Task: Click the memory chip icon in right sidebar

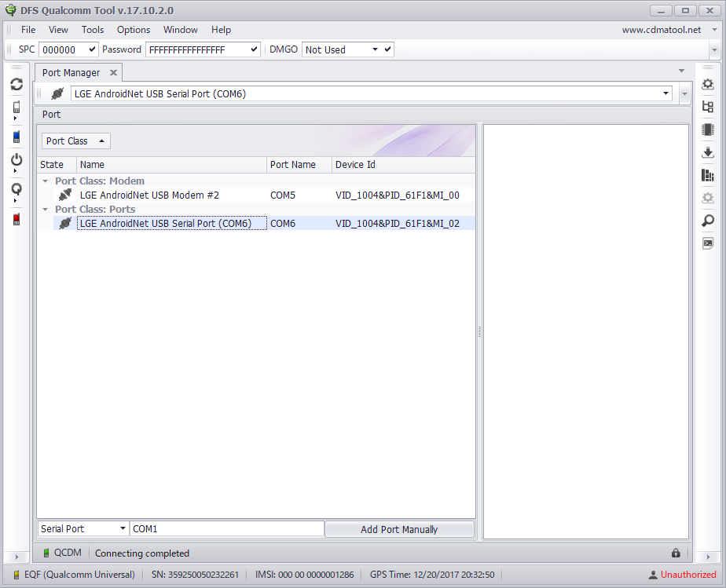Action: tap(707, 130)
